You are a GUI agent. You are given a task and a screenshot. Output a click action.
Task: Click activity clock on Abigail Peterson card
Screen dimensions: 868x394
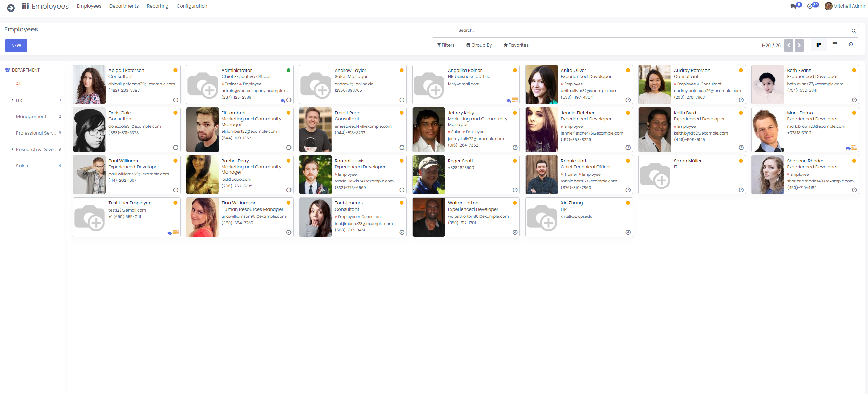tap(176, 100)
